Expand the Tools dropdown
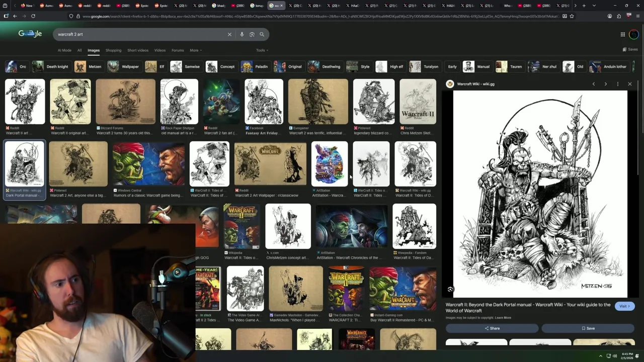This screenshot has width=644, height=362. tap(262, 50)
